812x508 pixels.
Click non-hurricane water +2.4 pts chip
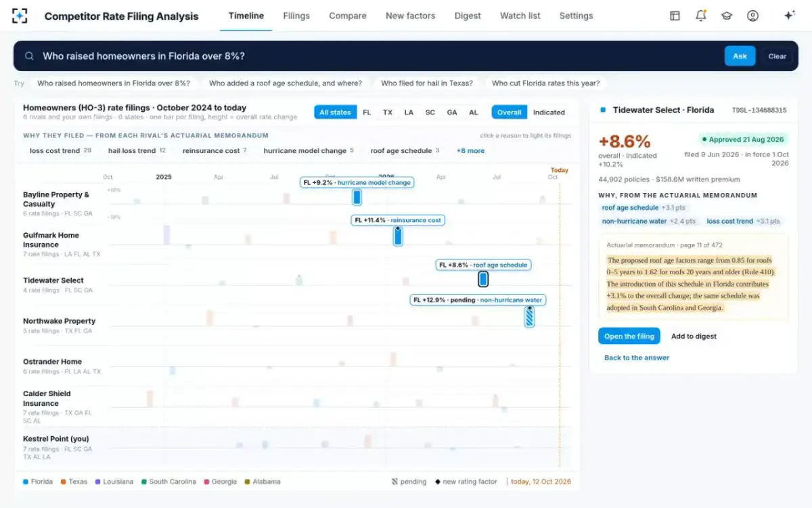coord(648,221)
